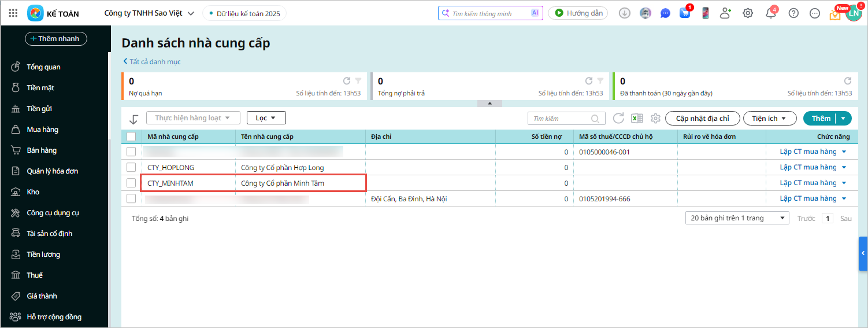Open the notifications bell icon
The image size is (868, 328).
[x=771, y=13]
